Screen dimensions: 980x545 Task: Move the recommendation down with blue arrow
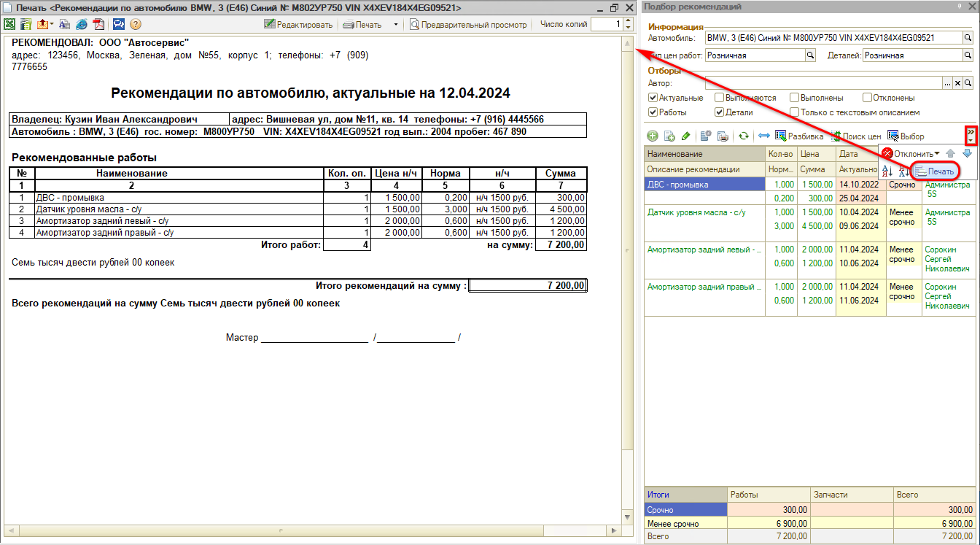pos(967,153)
